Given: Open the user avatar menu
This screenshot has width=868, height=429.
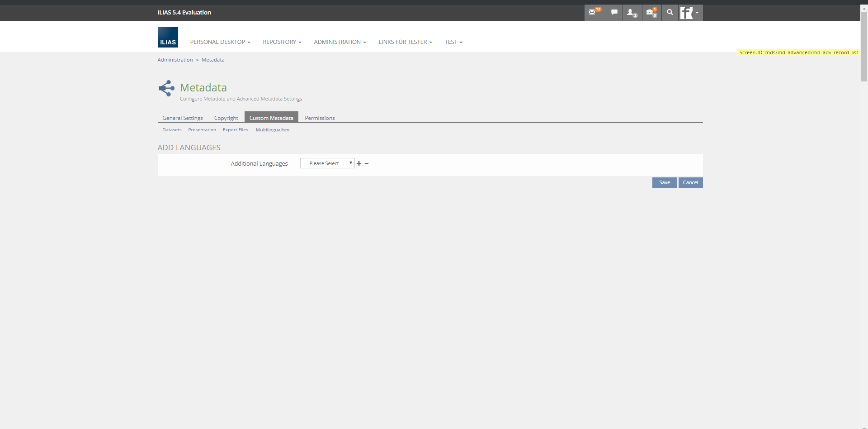Looking at the screenshot, I should (x=690, y=13).
